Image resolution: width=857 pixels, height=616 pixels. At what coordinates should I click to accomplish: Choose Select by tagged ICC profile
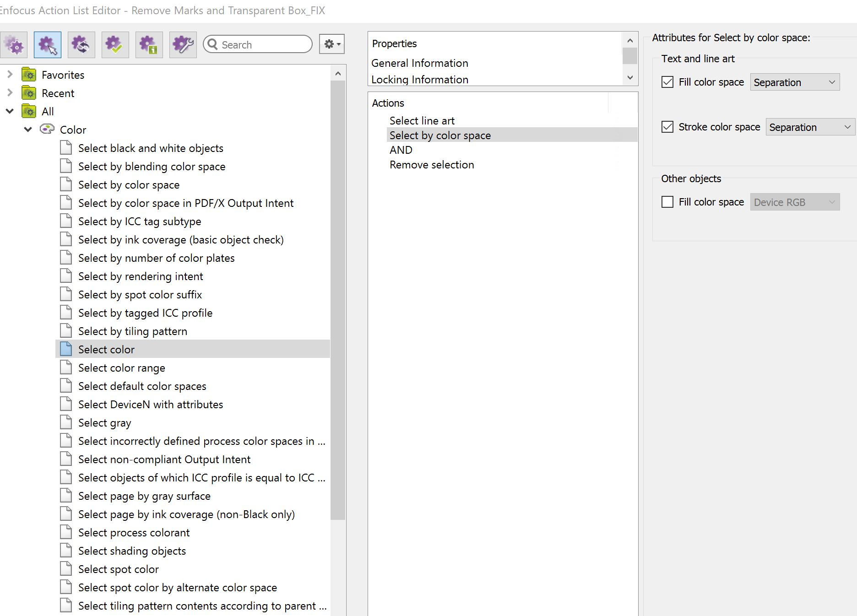pos(145,313)
